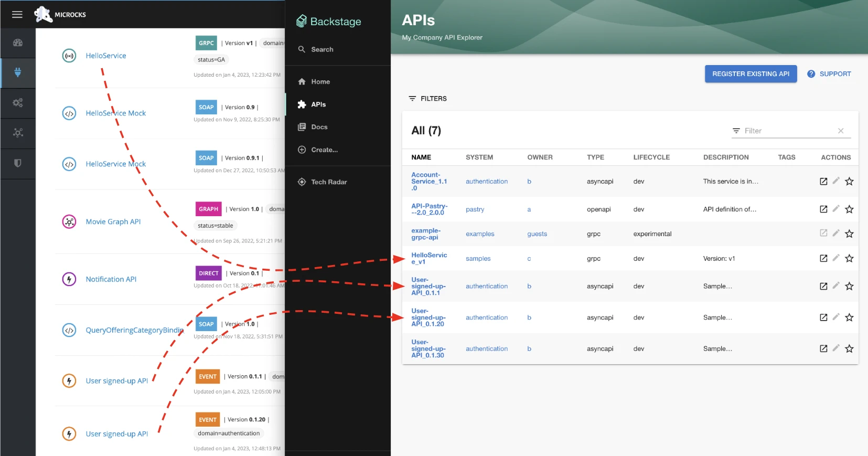Viewport: 868px width, 456px height.
Task: Click the Tech Radar target icon
Action: [x=302, y=182]
